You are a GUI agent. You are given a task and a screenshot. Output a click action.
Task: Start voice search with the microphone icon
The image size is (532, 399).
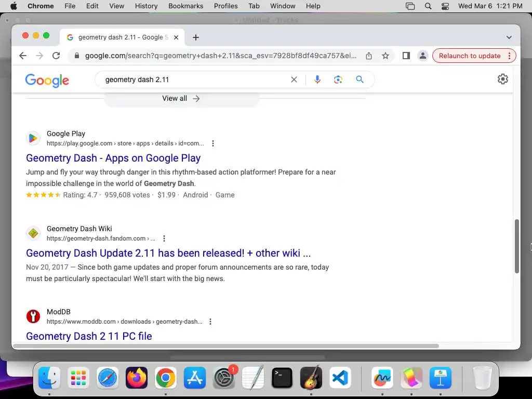click(317, 79)
